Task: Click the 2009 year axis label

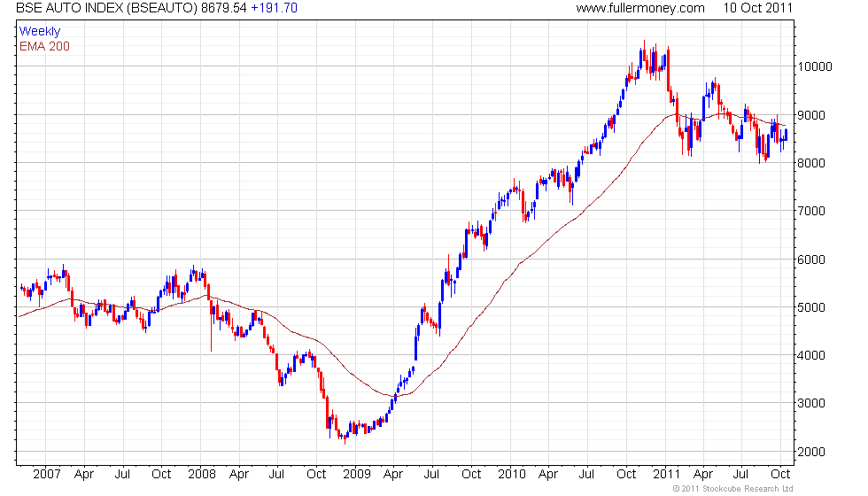Action: 356,475
